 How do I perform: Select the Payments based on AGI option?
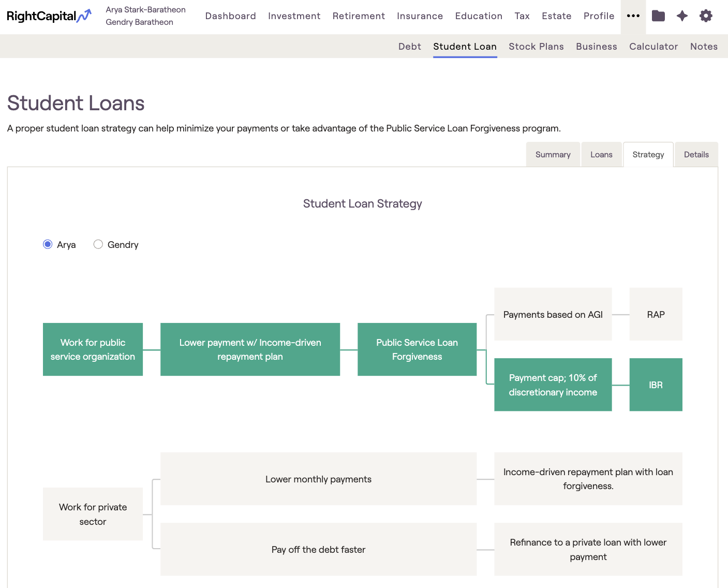point(553,314)
